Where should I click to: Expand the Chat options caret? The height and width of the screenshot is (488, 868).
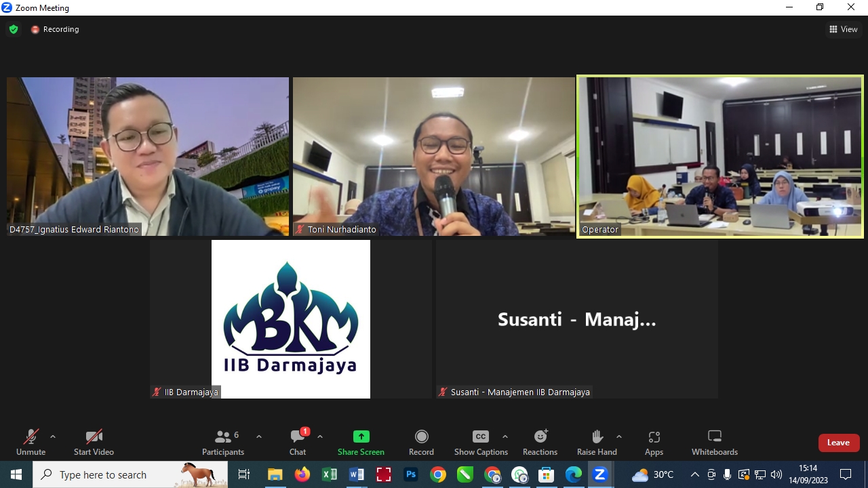coord(320,436)
